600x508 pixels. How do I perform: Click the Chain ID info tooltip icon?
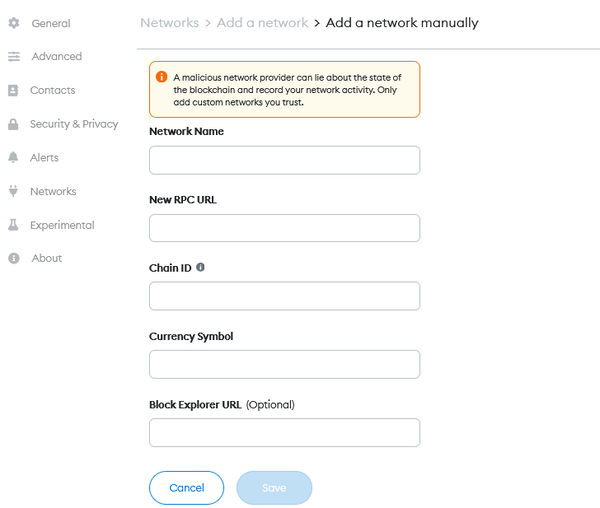coord(201,268)
